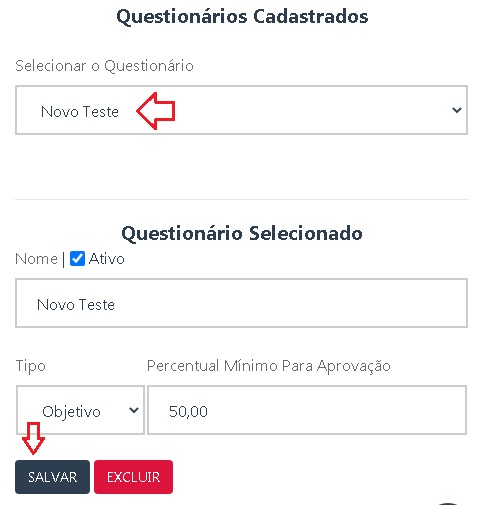Expand the Tipo dropdown showing Objetivo
478x505 pixels.
tap(80, 410)
